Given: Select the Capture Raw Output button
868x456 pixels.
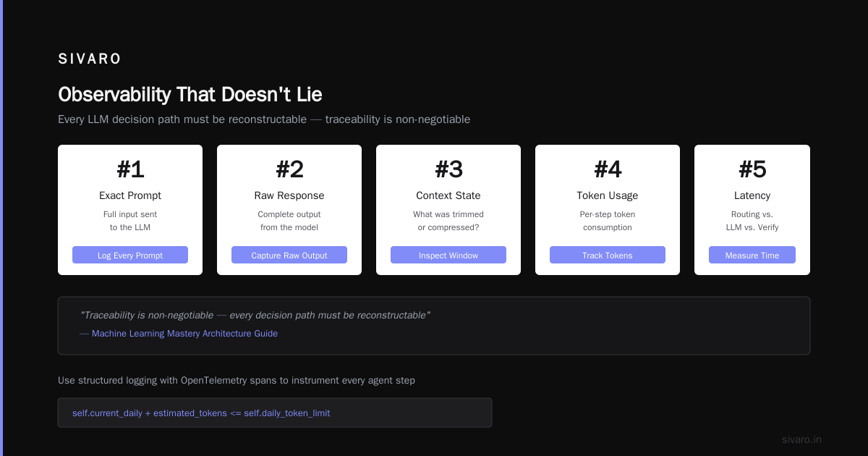Looking at the screenshot, I should (x=289, y=255).
